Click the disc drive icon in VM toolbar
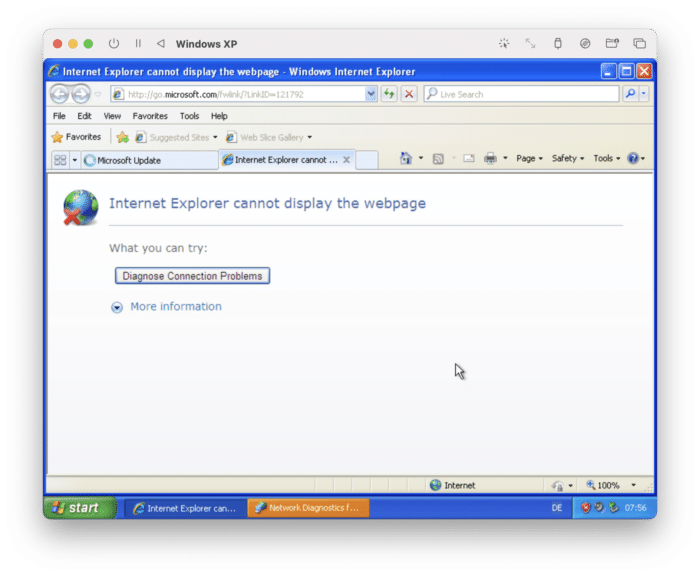The height and width of the screenshot is (576, 700). pyautogui.click(x=585, y=43)
